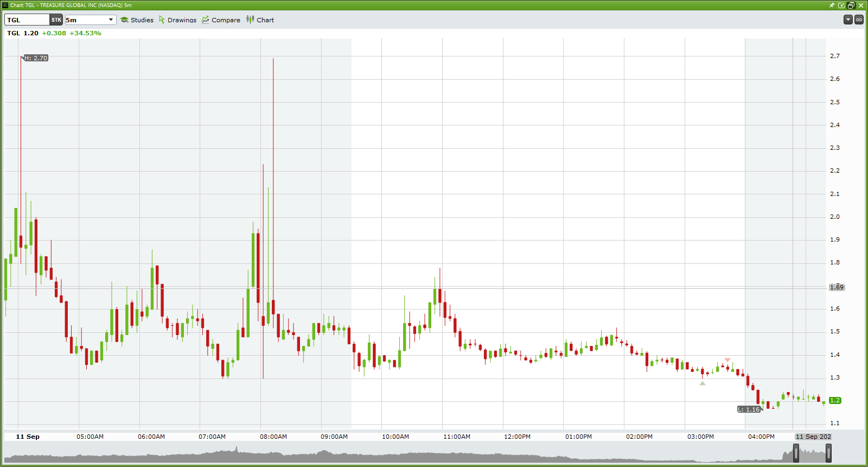The height and width of the screenshot is (467, 868).
Task: Click the Compare chart icon
Action: click(206, 20)
